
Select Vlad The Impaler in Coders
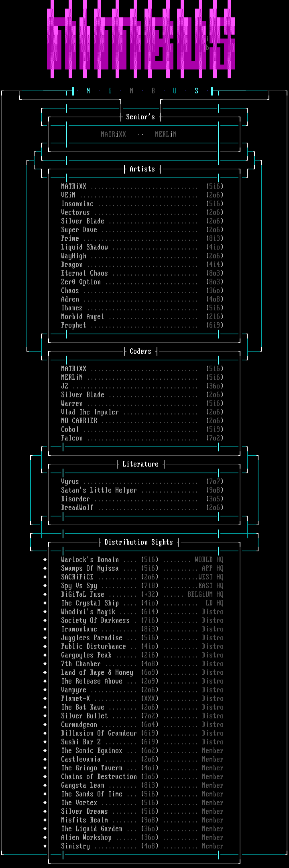pos(90,412)
